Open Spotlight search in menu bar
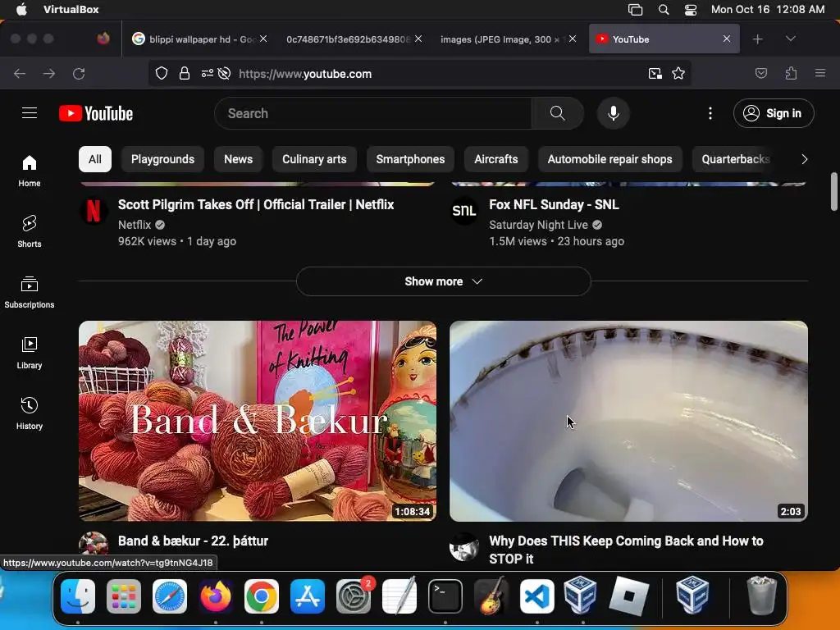The width and height of the screenshot is (840, 630). click(x=663, y=10)
